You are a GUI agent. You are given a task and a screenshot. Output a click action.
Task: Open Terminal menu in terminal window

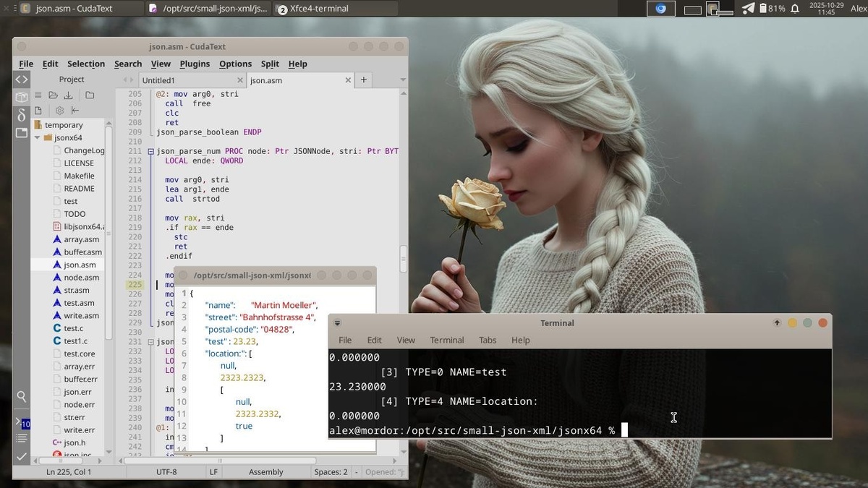[x=447, y=340]
